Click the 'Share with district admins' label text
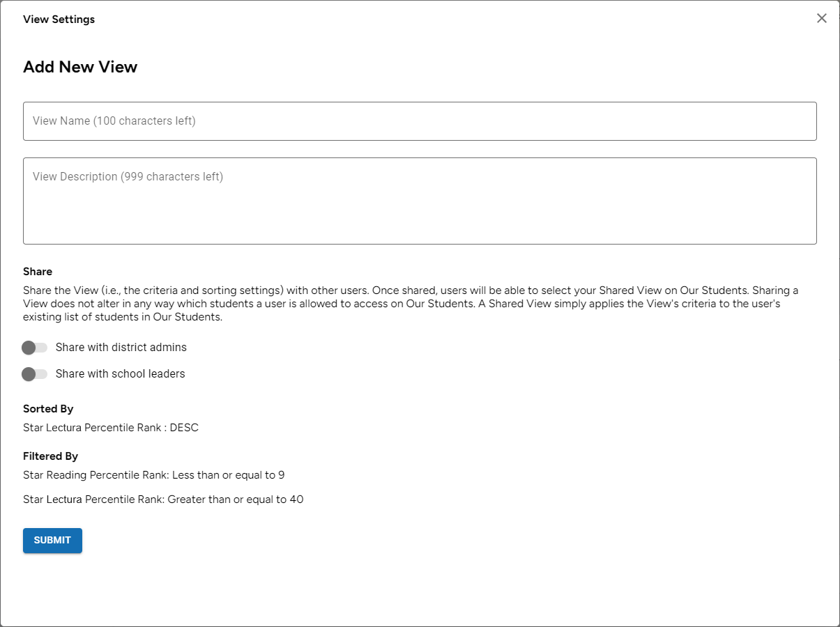840x627 pixels. pos(121,348)
